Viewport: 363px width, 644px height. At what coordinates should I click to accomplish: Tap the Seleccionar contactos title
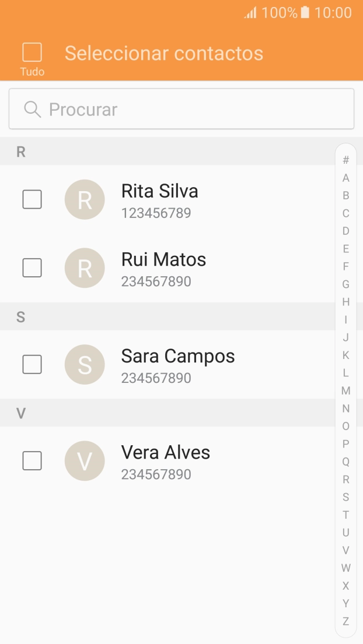(164, 53)
